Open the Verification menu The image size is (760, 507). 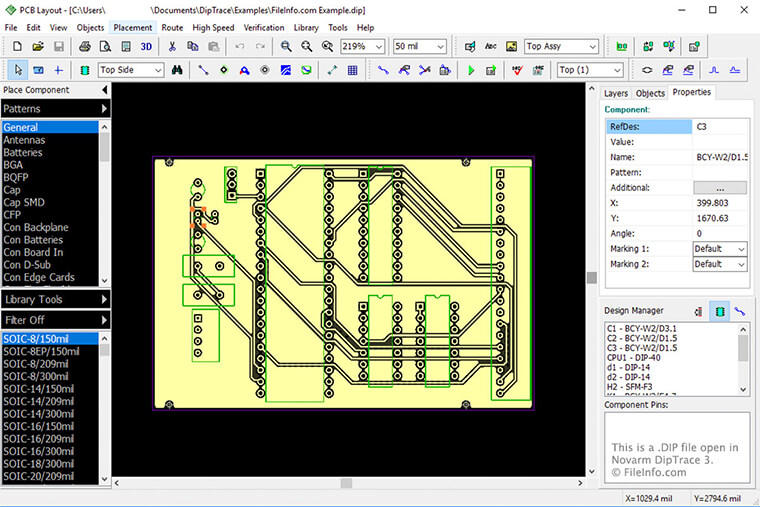pos(263,28)
